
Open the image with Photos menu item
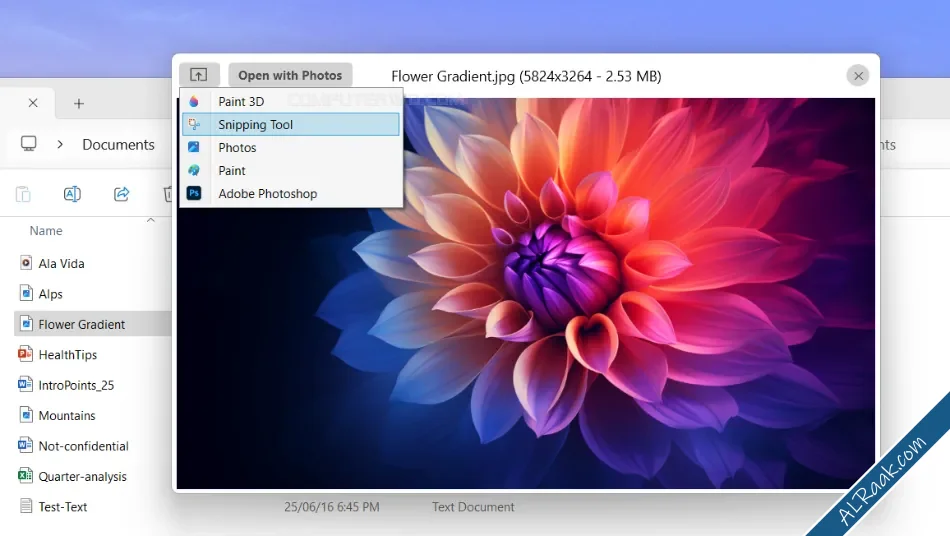(291, 147)
